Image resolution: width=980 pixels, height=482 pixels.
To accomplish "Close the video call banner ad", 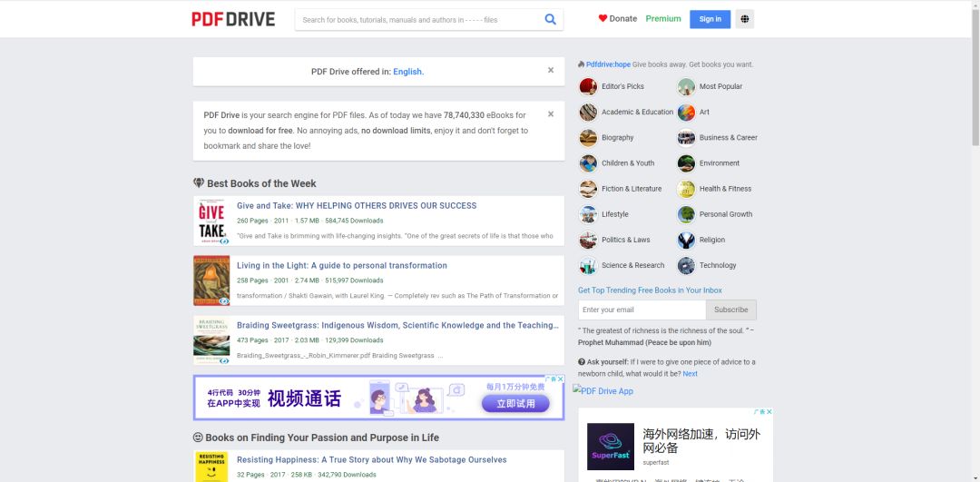I will pos(561,379).
